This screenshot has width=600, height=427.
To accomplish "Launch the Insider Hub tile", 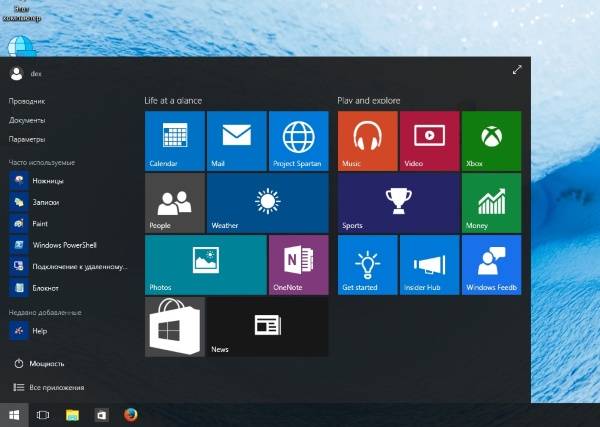I will pos(429,265).
